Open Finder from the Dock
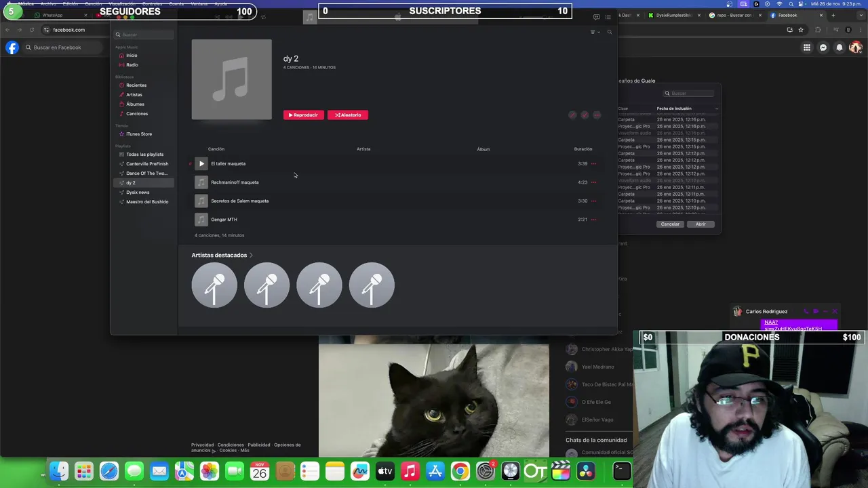The image size is (868, 488). pos(59,471)
